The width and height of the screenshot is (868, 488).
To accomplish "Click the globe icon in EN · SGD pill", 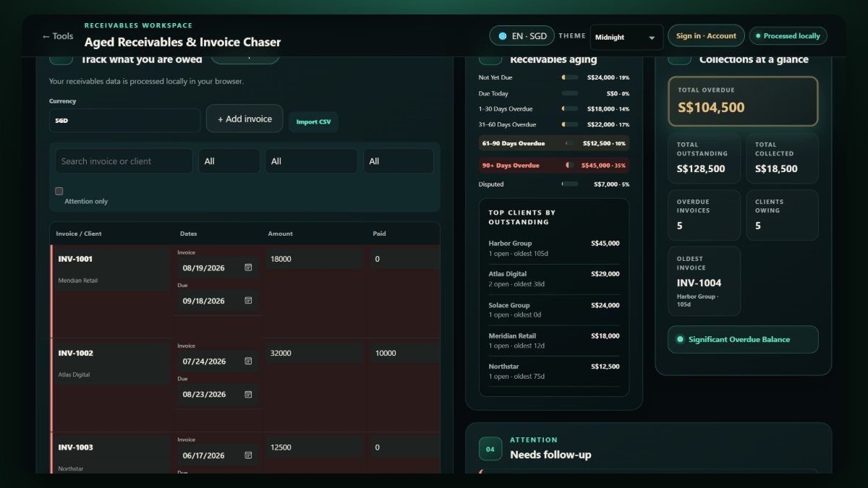I will click(x=502, y=36).
